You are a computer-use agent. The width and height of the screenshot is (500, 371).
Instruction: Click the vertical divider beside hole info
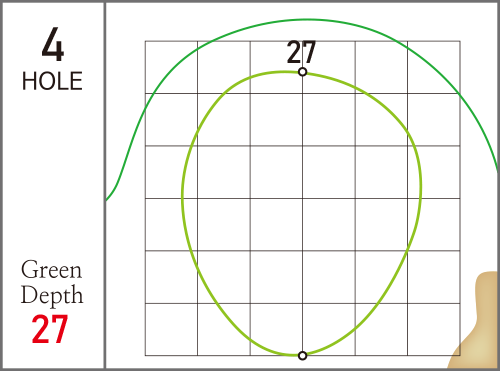(x=105, y=185)
